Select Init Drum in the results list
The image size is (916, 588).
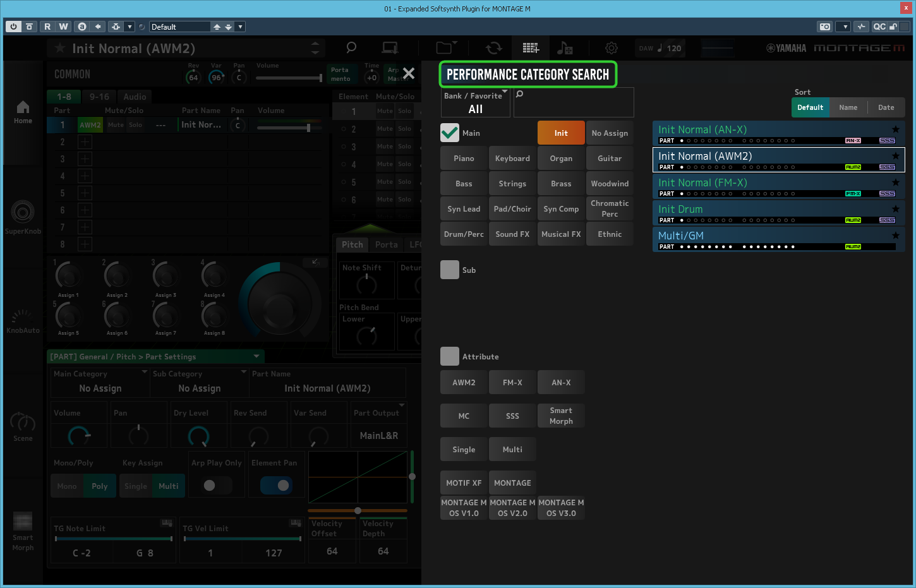tap(778, 212)
